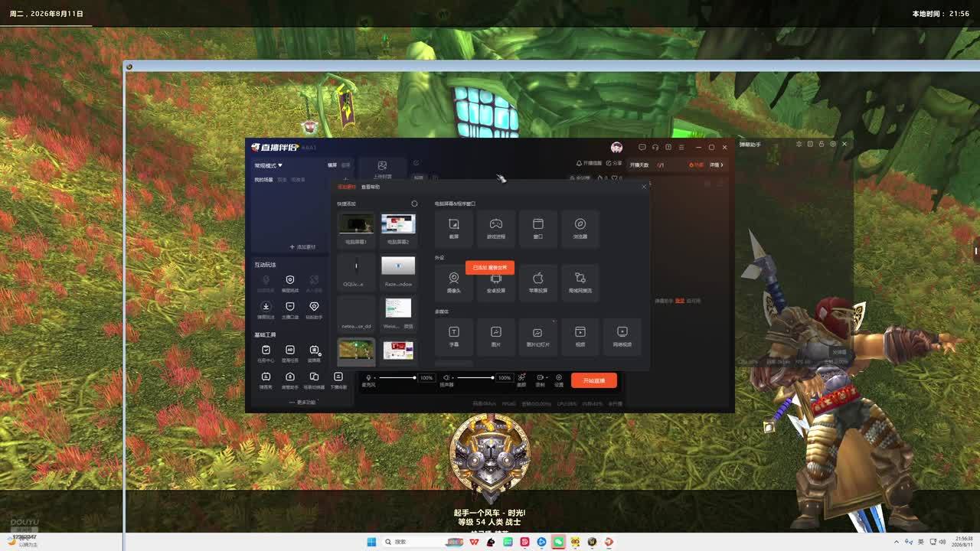The width and height of the screenshot is (980, 551).
Task: Add a 视频 video file source
Action: pos(580,336)
